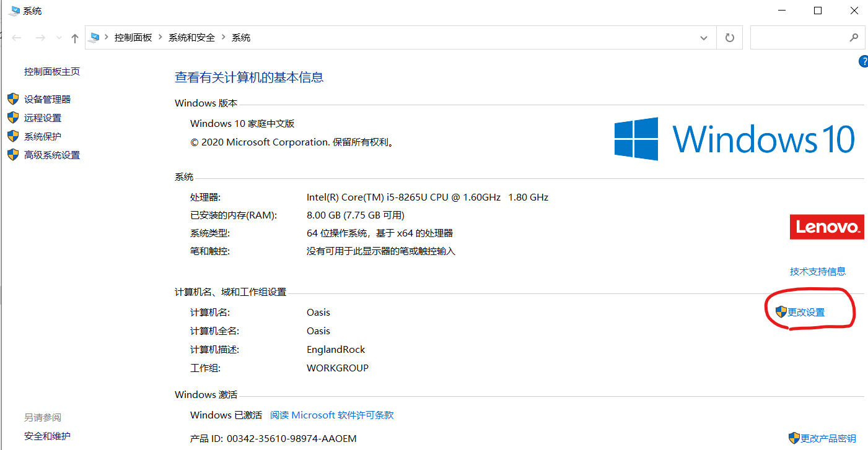Viewport: 868px width, 450px height.
Task: Click shield icon beside 远程设置
Action: [13, 118]
